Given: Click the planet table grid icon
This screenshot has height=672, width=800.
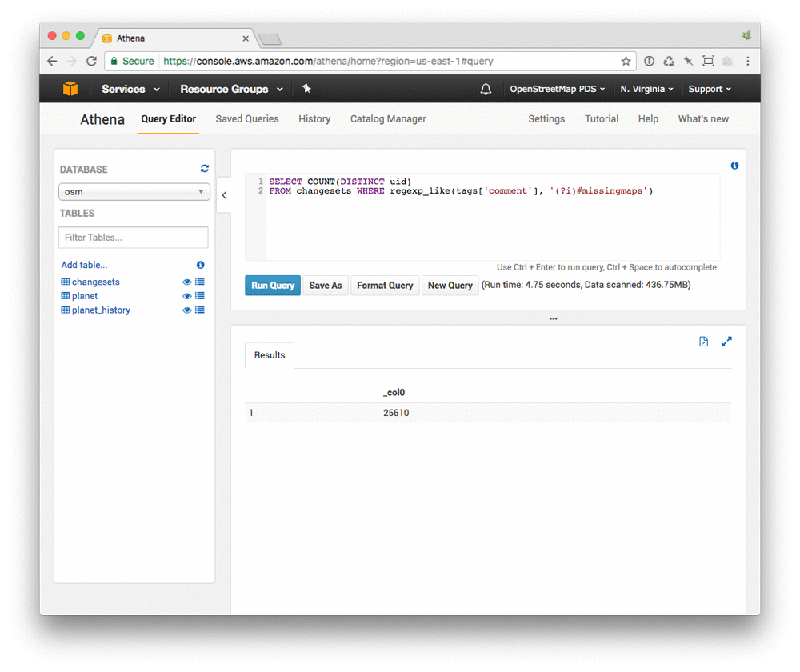Looking at the screenshot, I should pyautogui.click(x=66, y=296).
